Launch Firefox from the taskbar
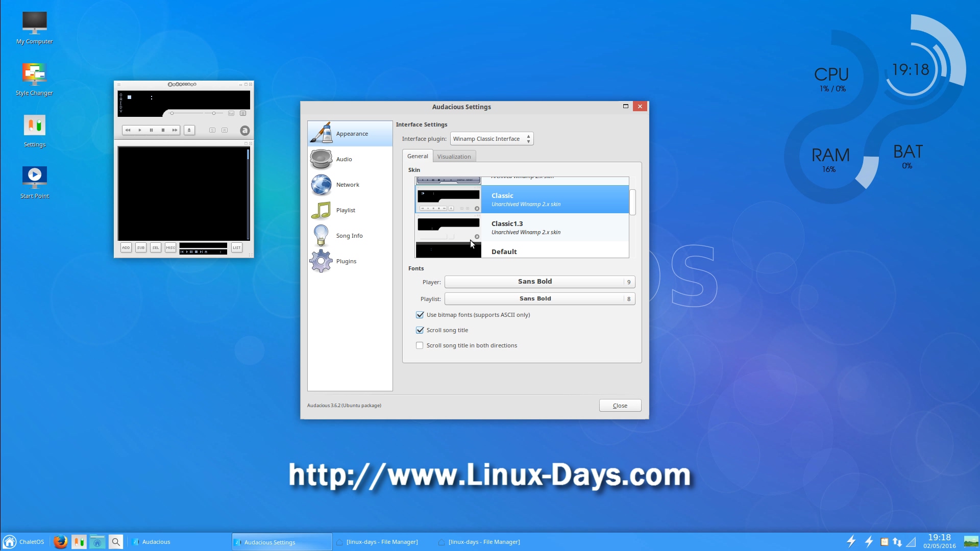The image size is (980, 551). [x=60, y=542]
